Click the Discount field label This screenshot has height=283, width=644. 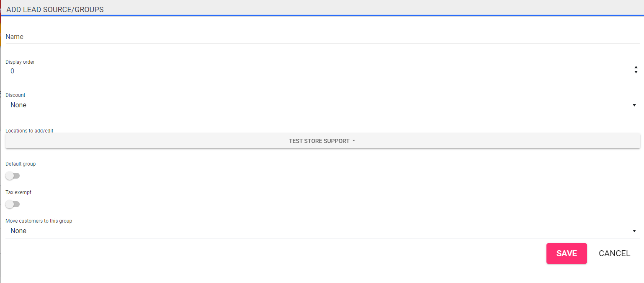click(x=15, y=95)
